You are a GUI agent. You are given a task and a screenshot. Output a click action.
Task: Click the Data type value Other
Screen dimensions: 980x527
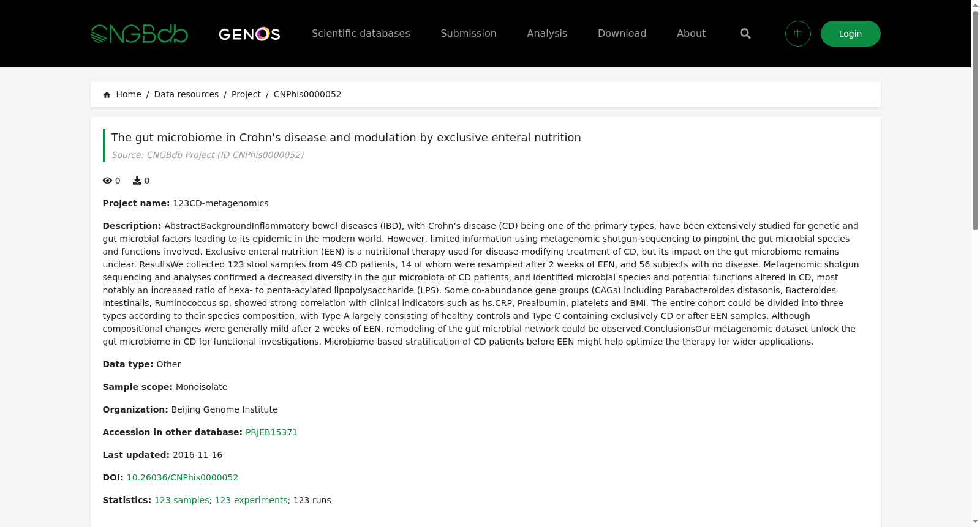pos(168,364)
